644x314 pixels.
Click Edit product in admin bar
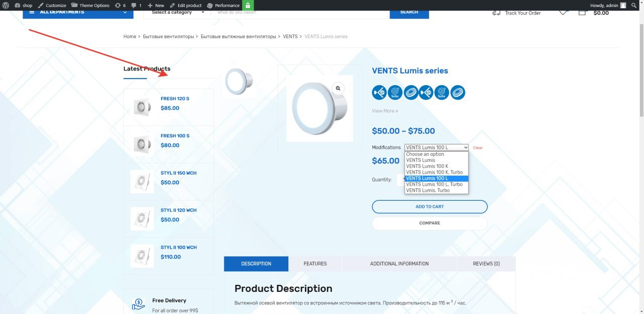coord(186,5)
